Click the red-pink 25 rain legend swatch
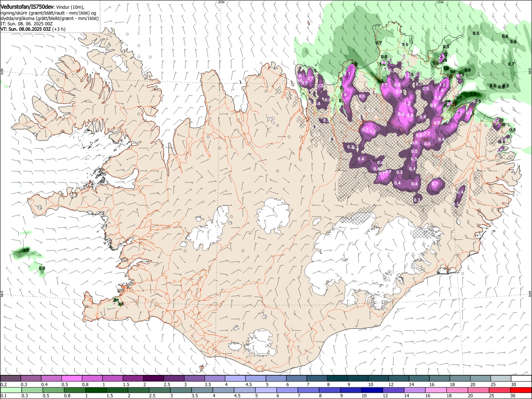 (499, 390)
